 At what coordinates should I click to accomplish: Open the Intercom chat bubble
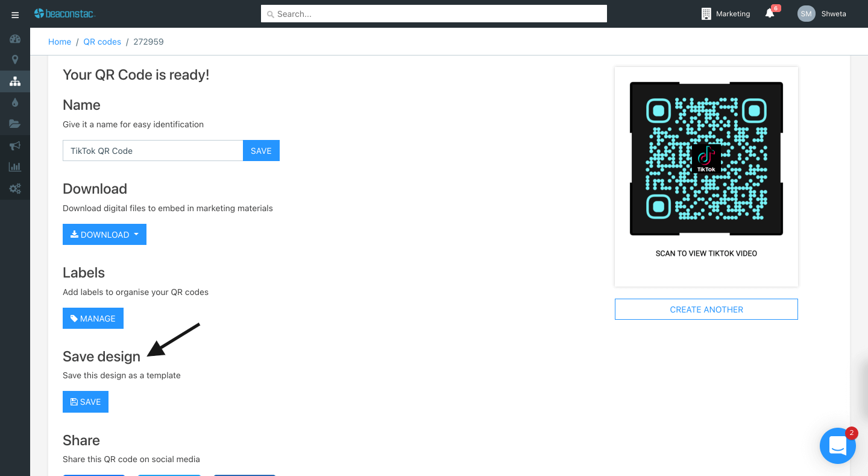(x=838, y=445)
